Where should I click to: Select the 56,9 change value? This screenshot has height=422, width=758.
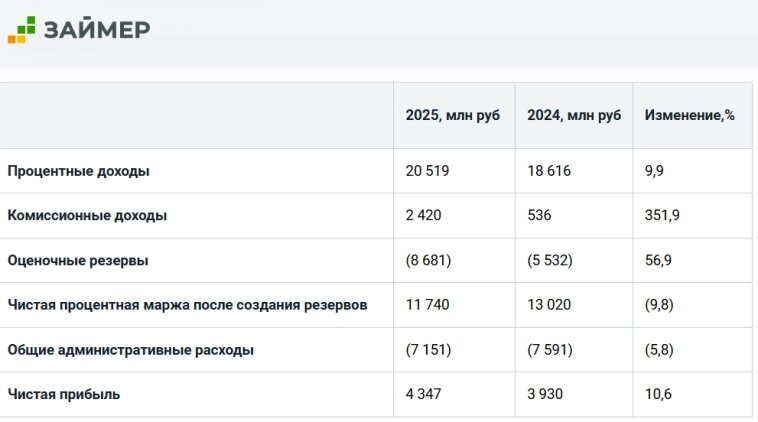coord(658,261)
